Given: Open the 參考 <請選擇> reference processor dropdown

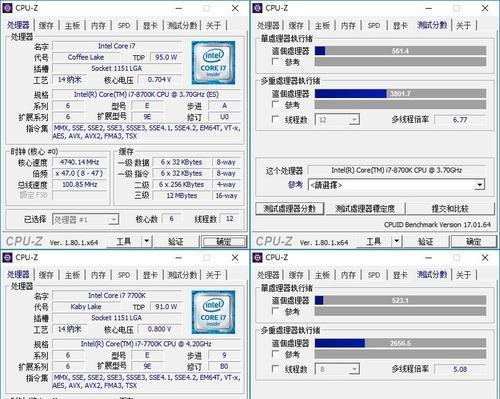Looking at the screenshot, I should click(396, 185).
